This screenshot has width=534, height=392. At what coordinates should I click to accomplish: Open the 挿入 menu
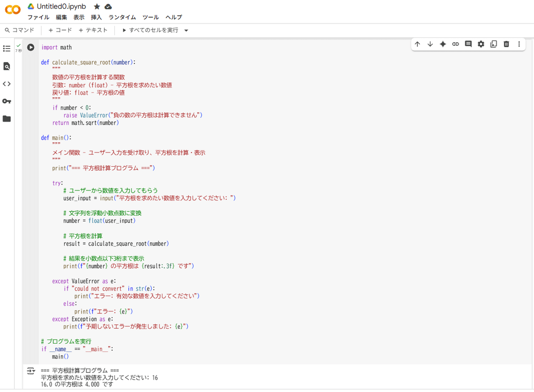tap(96, 17)
